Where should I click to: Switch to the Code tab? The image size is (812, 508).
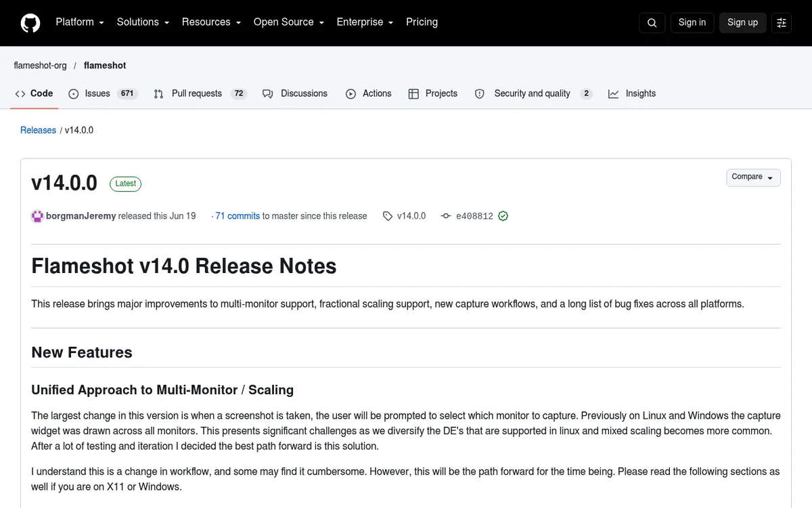[x=34, y=93]
